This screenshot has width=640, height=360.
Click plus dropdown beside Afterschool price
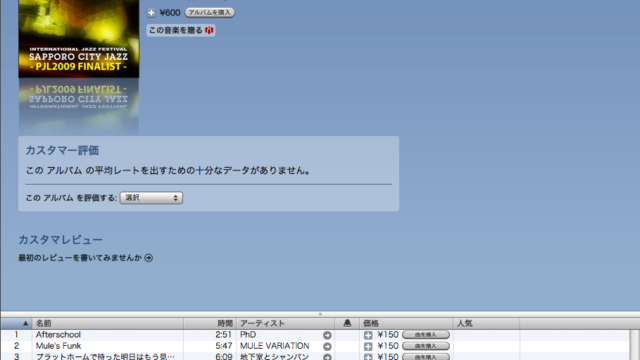coord(368,335)
